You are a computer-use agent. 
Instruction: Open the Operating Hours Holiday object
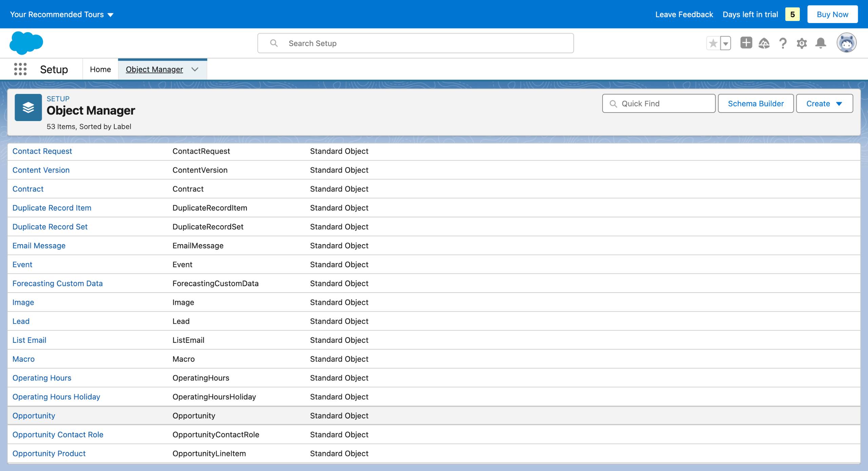tap(56, 397)
